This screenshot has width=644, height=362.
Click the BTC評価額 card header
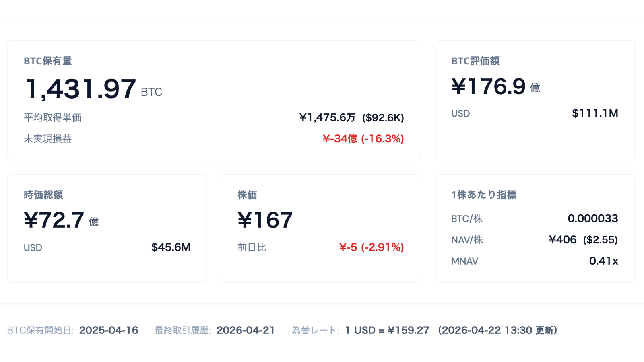coord(476,61)
